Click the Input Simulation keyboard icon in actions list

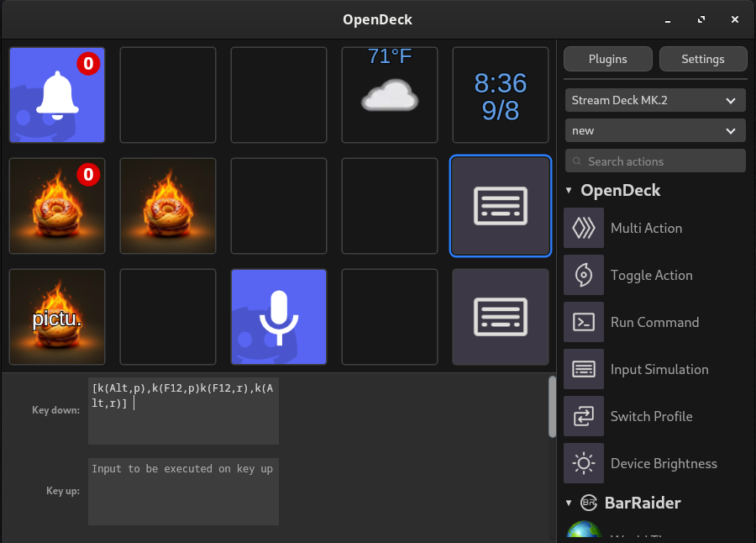(584, 369)
